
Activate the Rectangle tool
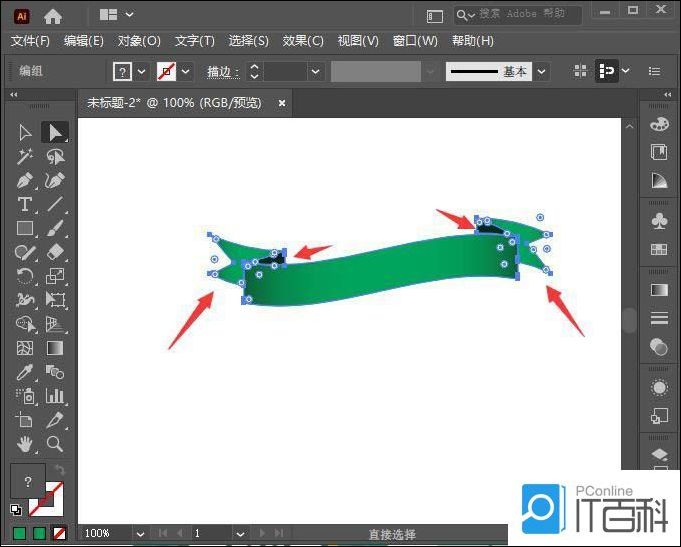pos(25,229)
